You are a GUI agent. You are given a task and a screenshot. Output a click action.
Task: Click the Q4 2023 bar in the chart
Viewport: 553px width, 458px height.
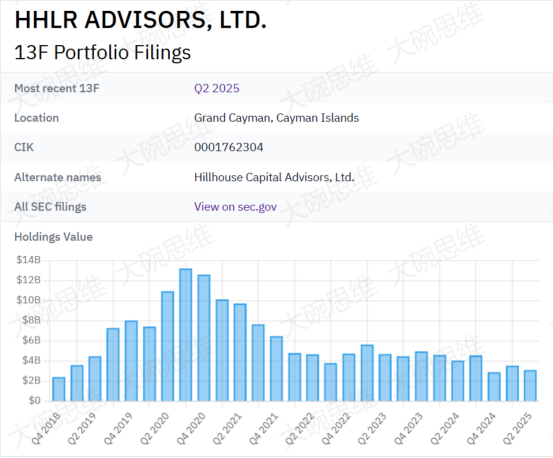[x=421, y=377]
